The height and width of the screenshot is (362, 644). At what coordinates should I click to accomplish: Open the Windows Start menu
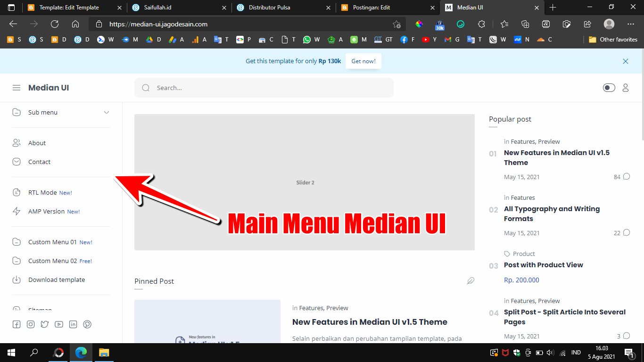point(11,353)
